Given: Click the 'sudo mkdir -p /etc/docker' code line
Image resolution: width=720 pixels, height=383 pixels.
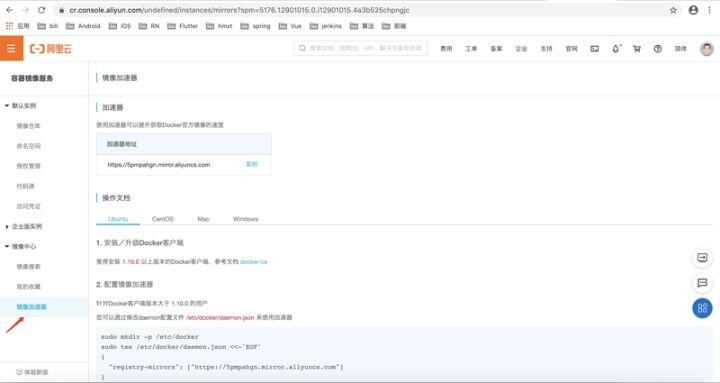Looking at the screenshot, I should click(x=150, y=337).
